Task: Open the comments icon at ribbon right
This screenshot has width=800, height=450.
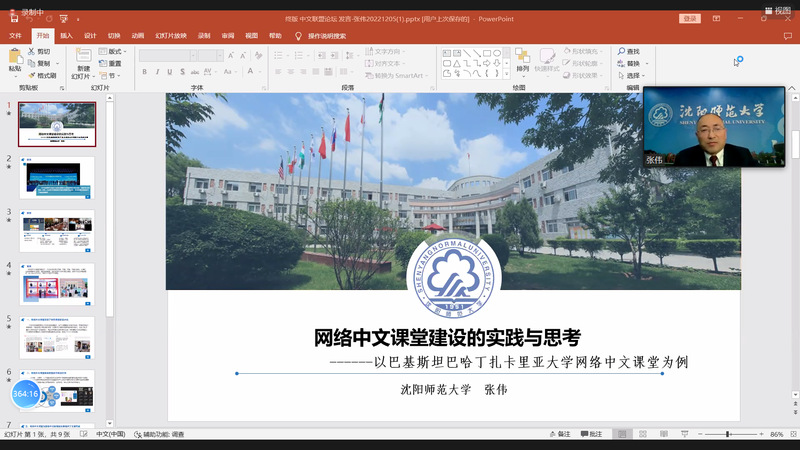Action: (x=788, y=36)
